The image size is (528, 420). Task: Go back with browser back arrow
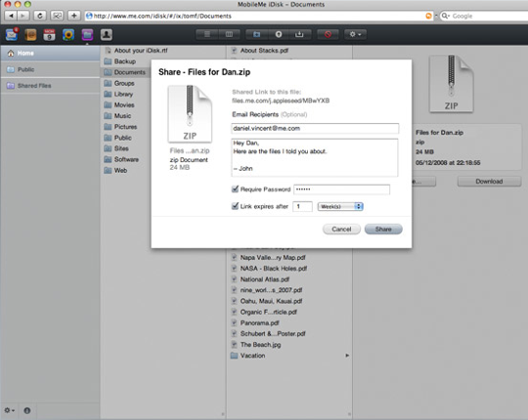point(11,16)
